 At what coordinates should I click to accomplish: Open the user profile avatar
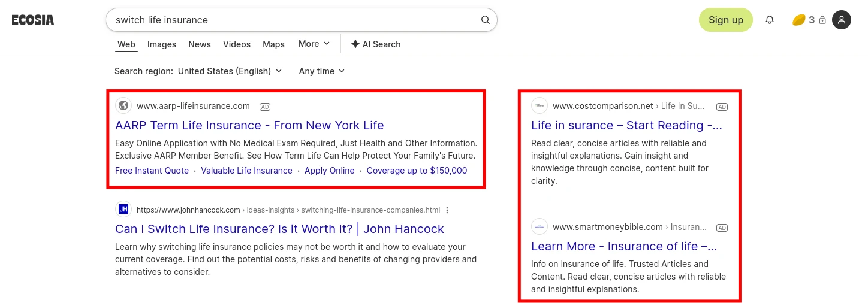pos(842,20)
